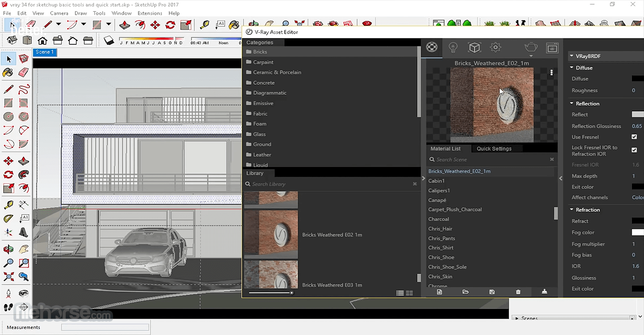Expand the Scenes tray panel
The height and width of the screenshot is (335, 644).
coord(517,318)
